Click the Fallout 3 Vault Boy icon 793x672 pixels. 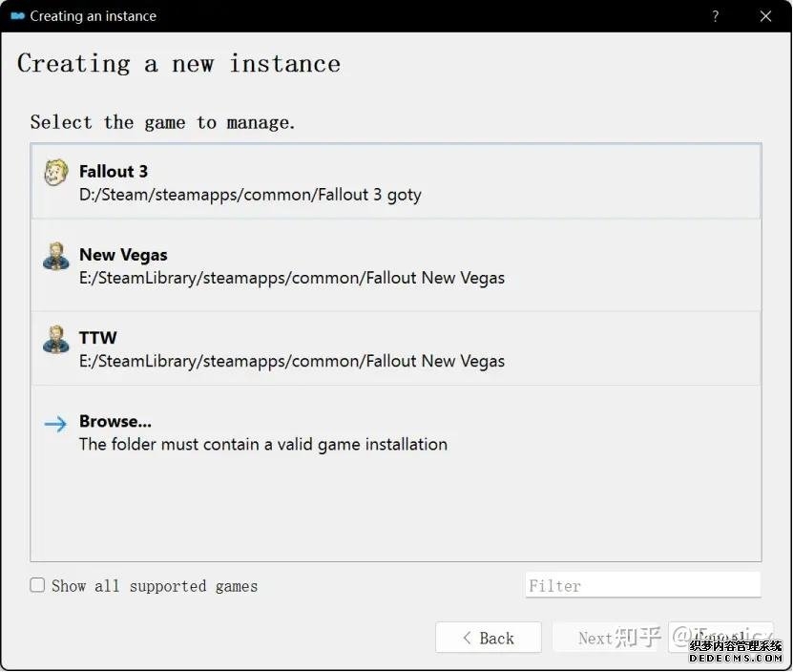tap(55, 174)
